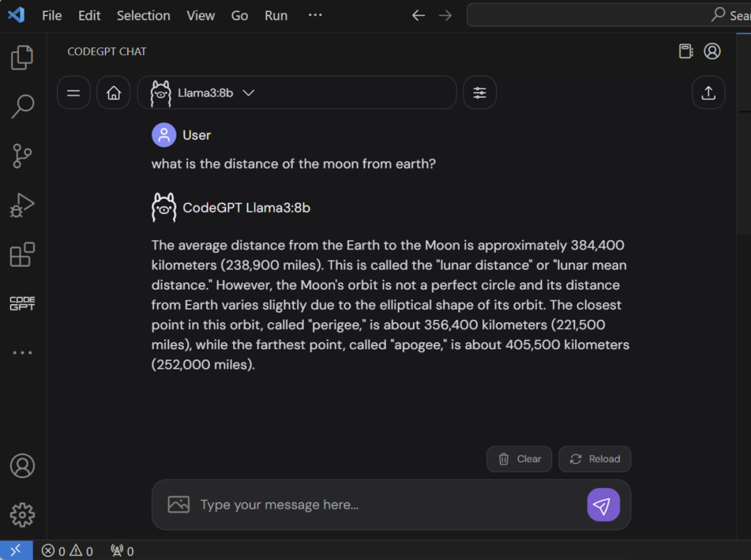Click the export chat upload icon
Viewport: 751px width, 560px height.
click(x=709, y=93)
